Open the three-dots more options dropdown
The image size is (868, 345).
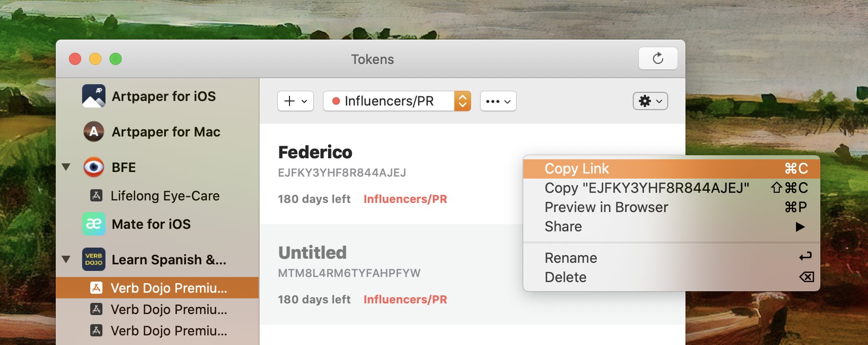(x=498, y=101)
